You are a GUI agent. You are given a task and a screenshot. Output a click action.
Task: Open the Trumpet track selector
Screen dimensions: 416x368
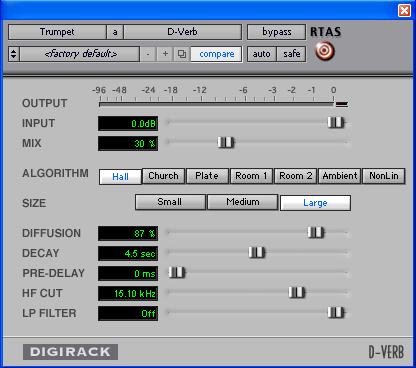coord(57,32)
